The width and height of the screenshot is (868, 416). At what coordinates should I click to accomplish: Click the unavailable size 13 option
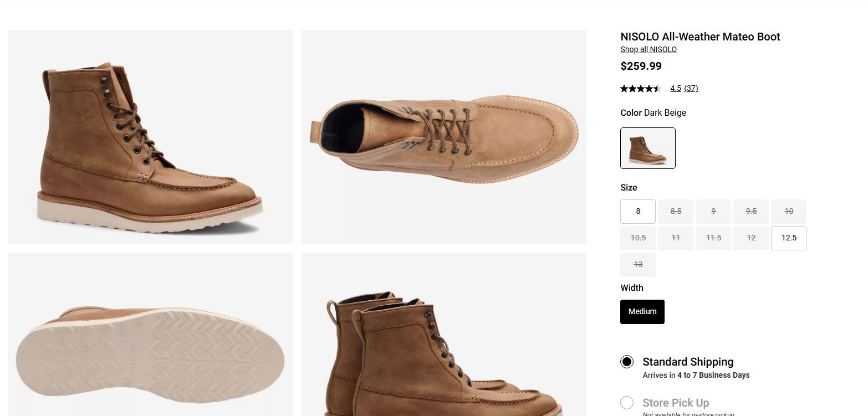pos(638,264)
